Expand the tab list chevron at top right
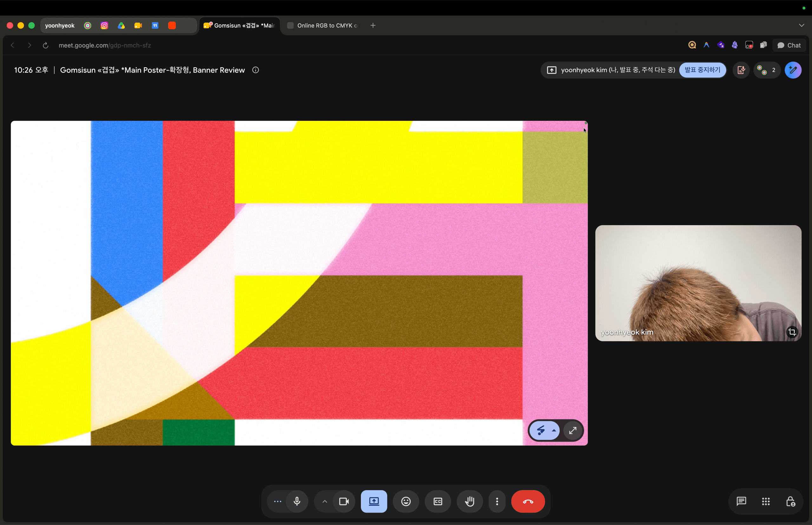 coord(802,26)
